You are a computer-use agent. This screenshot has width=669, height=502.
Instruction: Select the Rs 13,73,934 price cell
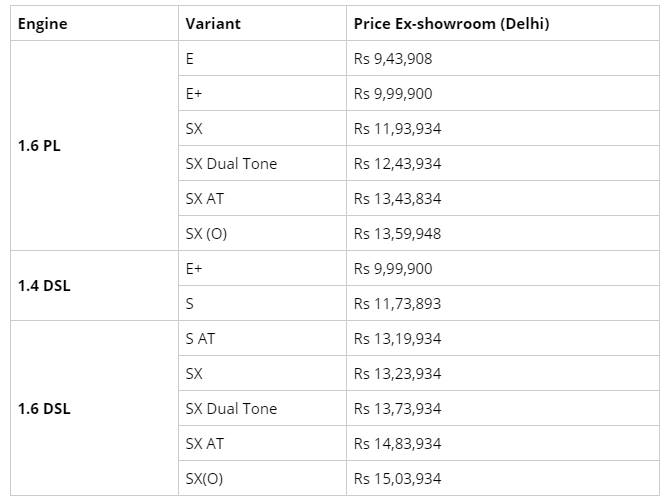click(x=397, y=408)
